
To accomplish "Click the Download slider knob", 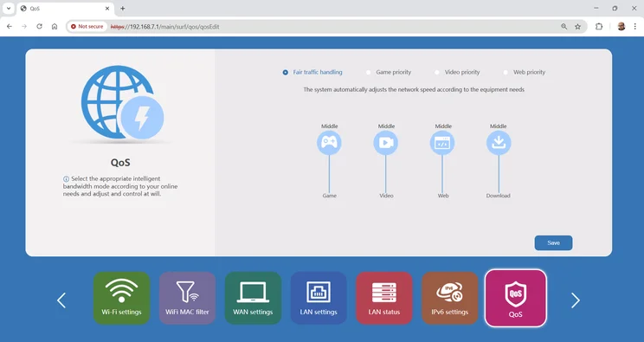I will click(499, 143).
